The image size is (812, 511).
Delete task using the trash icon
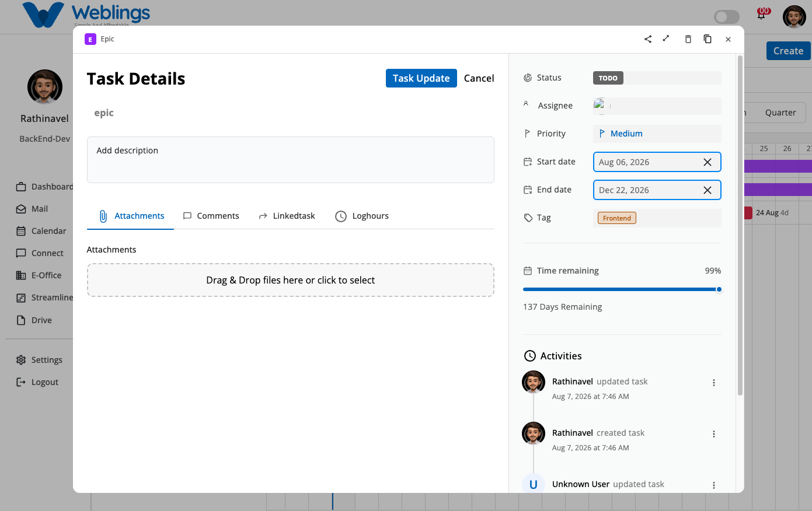(x=688, y=39)
